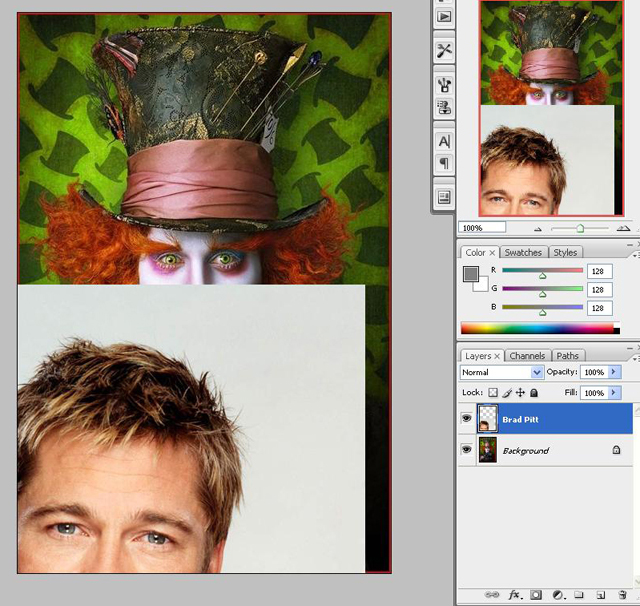Open the Character panel icon
The image size is (640, 606).
[444, 141]
